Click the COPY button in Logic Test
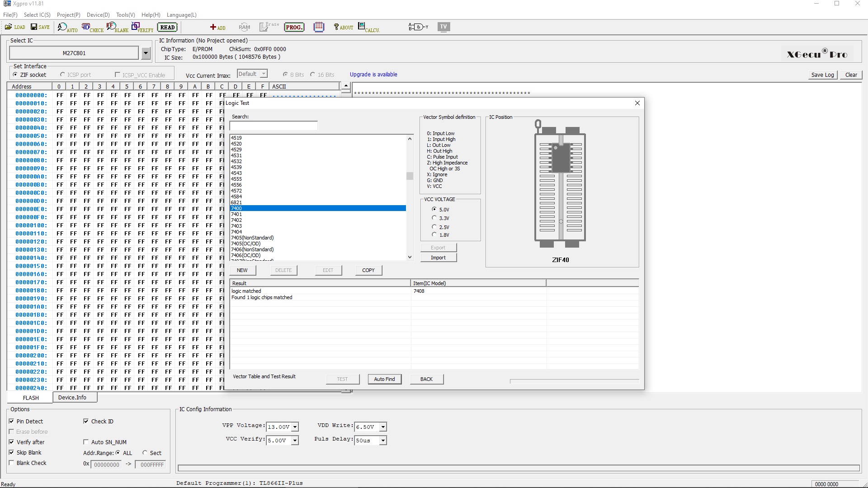Viewport: 868px width, 488px height. click(x=368, y=270)
